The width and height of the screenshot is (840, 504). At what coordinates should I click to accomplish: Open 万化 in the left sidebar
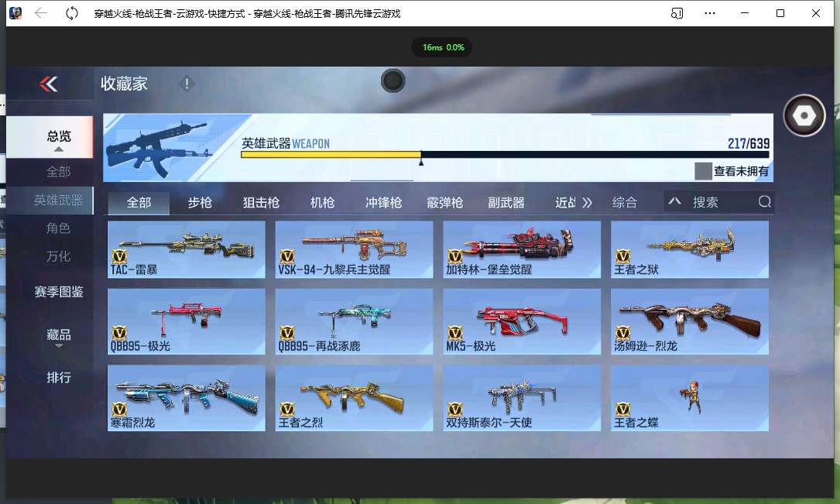58,256
